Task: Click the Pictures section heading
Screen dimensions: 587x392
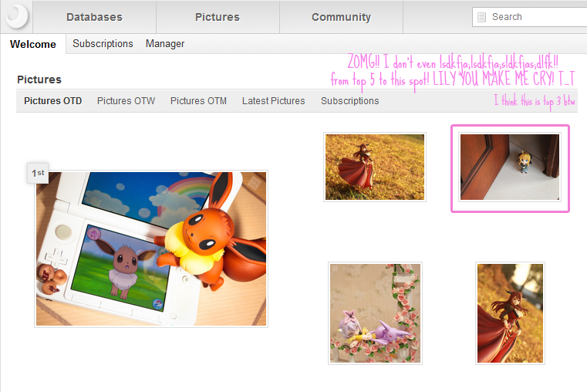Action: point(39,79)
